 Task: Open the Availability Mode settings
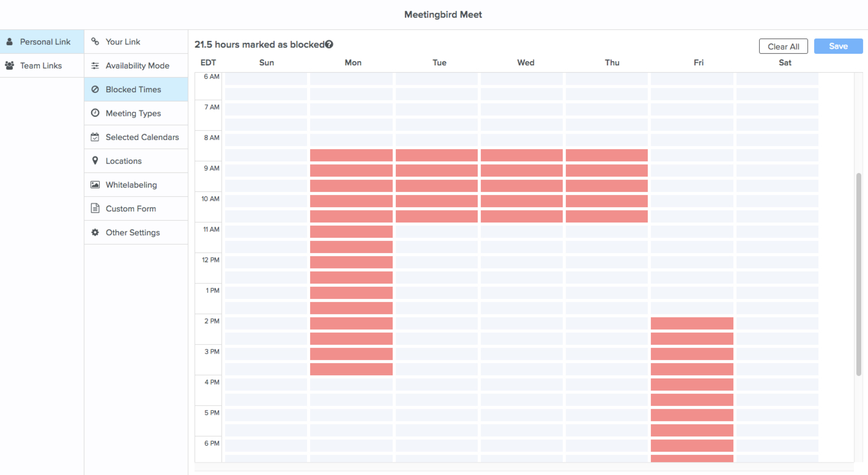coord(137,65)
